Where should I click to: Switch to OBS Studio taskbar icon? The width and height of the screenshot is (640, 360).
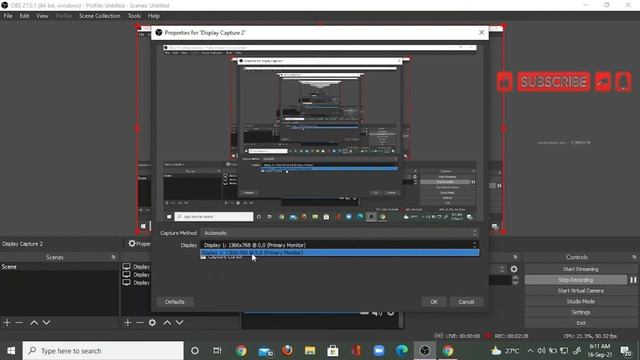[x=425, y=351]
